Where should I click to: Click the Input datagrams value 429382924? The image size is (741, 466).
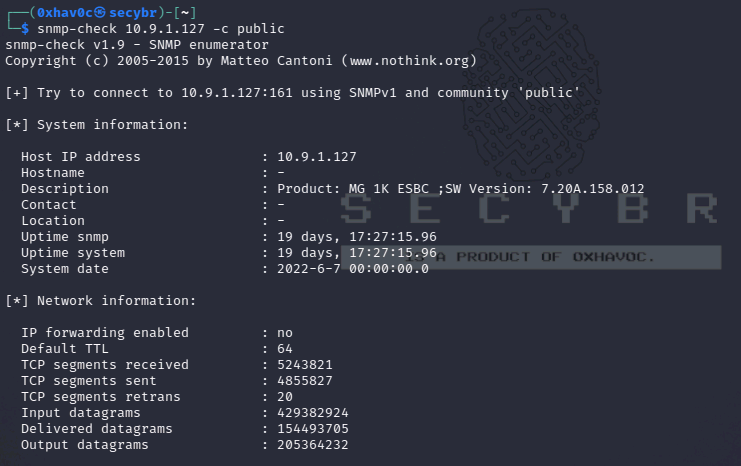tap(312, 413)
